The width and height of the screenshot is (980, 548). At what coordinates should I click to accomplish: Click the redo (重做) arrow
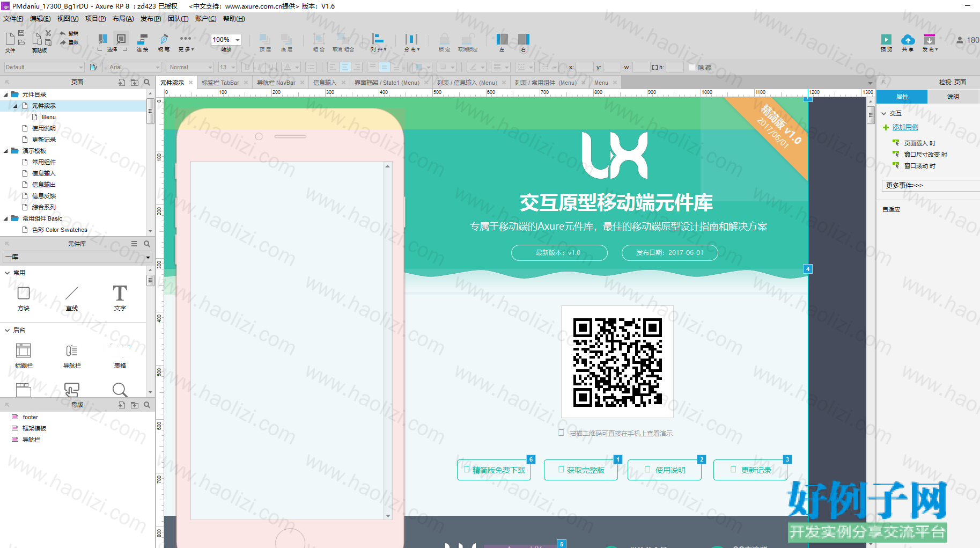coord(63,42)
